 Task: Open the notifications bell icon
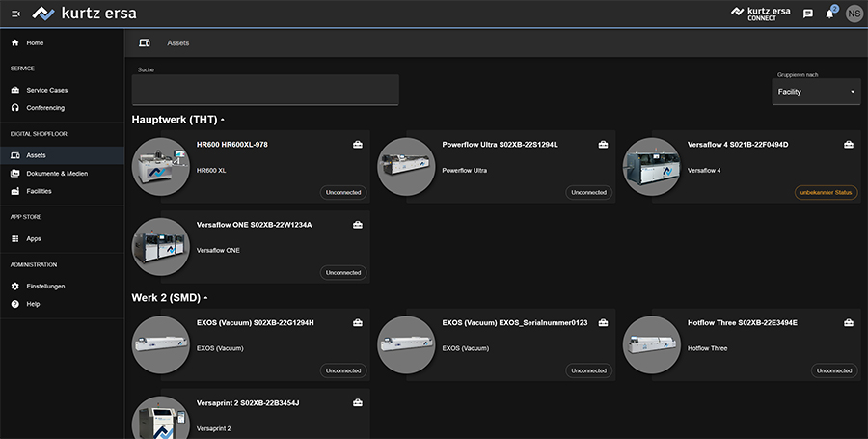pos(829,14)
